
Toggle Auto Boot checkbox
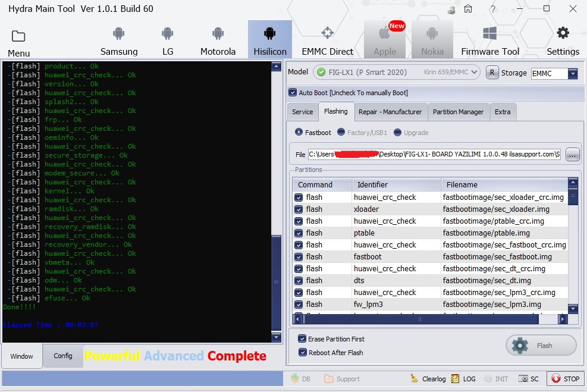[293, 92]
